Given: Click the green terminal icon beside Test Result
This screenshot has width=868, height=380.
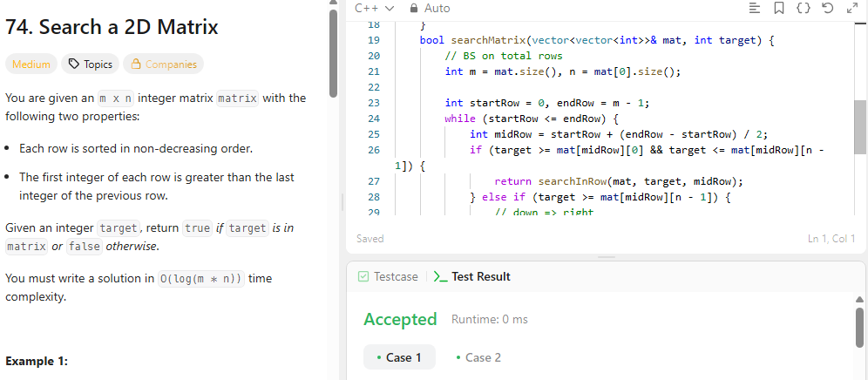Looking at the screenshot, I should click(441, 276).
